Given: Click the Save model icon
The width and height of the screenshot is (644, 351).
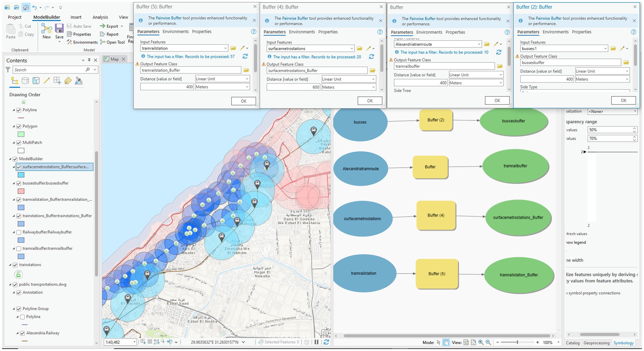Looking at the screenshot, I should (59, 31).
